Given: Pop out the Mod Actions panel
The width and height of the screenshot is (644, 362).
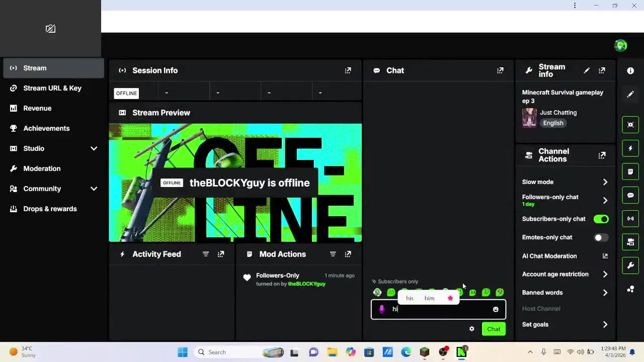Looking at the screenshot, I should 348,254.
